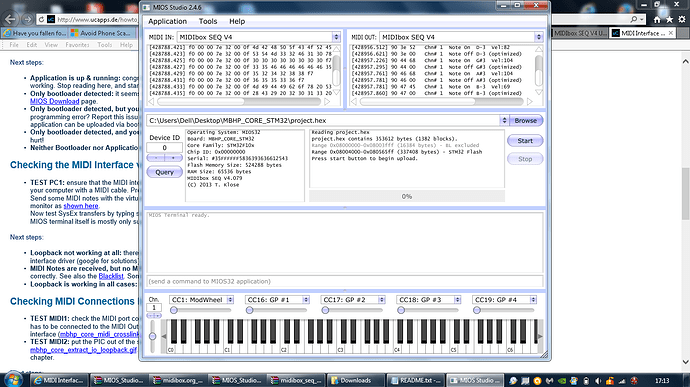Image resolution: width=690 pixels, height=387 pixels.
Task: Click the CC17 GP #2 slider handle
Action: pos(325,310)
